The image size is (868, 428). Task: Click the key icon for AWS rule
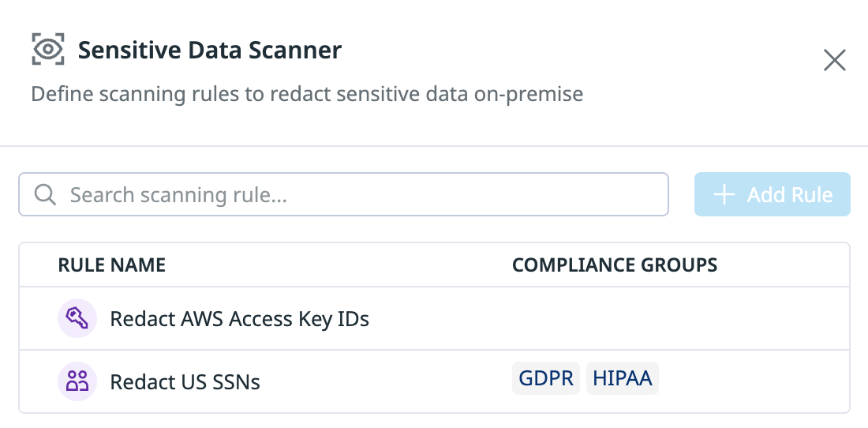[77, 318]
